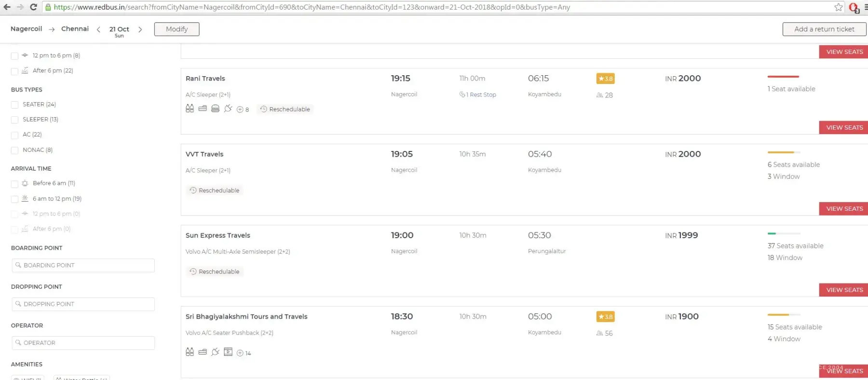Expand the +14 more amenities on Sri Bhagiyalakshmi
Viewport: 868px width, 380px height.
(244, 353)
